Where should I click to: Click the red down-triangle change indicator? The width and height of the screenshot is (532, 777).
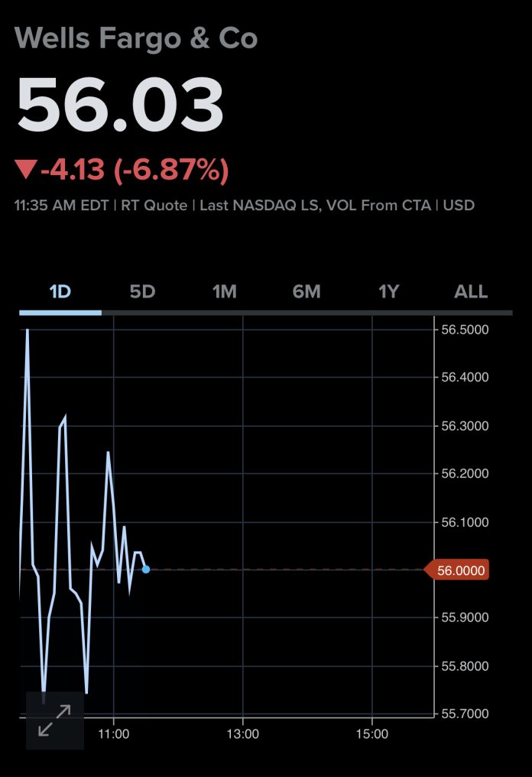(x=25, y=169)
